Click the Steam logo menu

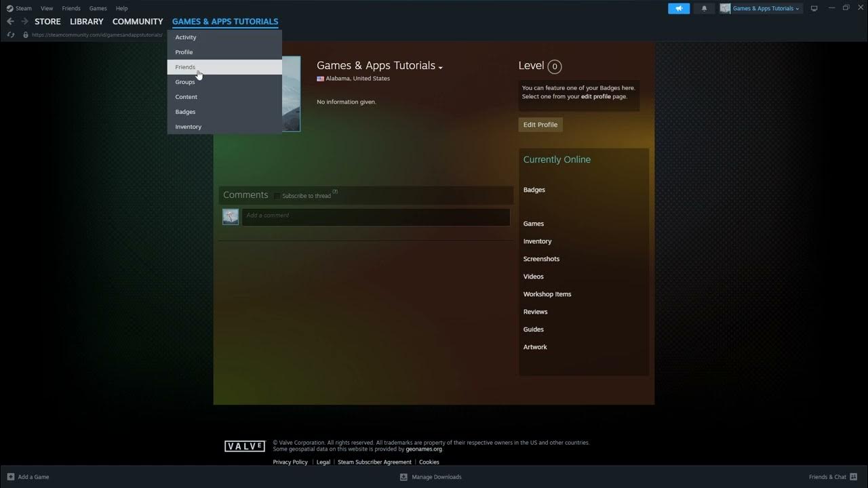[x=9, y=8]
